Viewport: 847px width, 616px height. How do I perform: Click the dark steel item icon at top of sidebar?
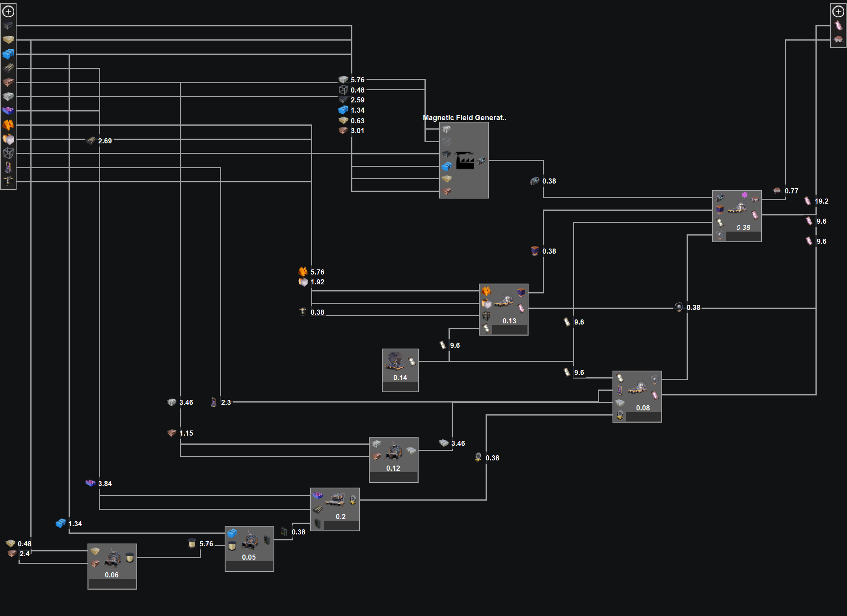click(8, 26)
